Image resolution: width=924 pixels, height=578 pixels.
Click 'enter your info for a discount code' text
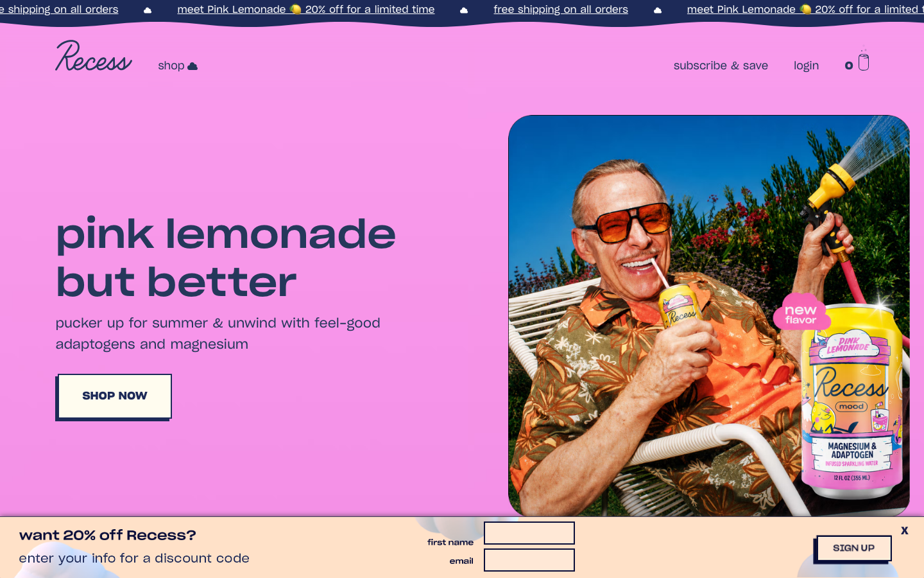(134, 558)
